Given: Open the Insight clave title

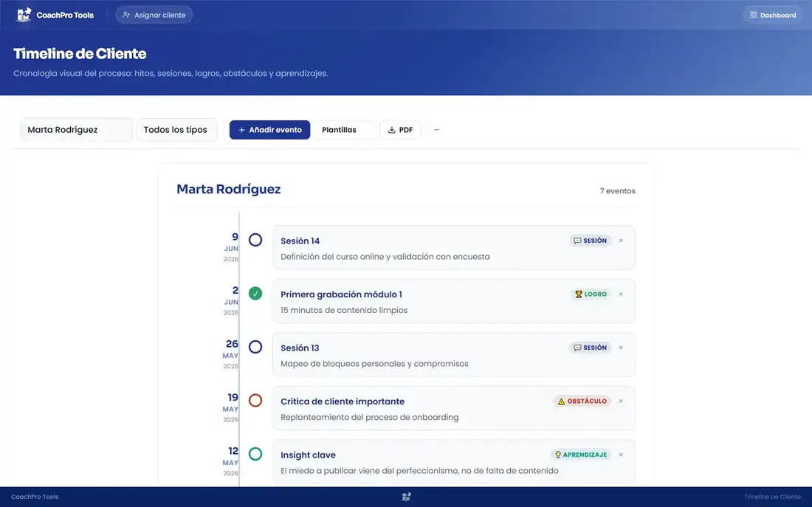Looking at the screenshot, I should [308, 455].
